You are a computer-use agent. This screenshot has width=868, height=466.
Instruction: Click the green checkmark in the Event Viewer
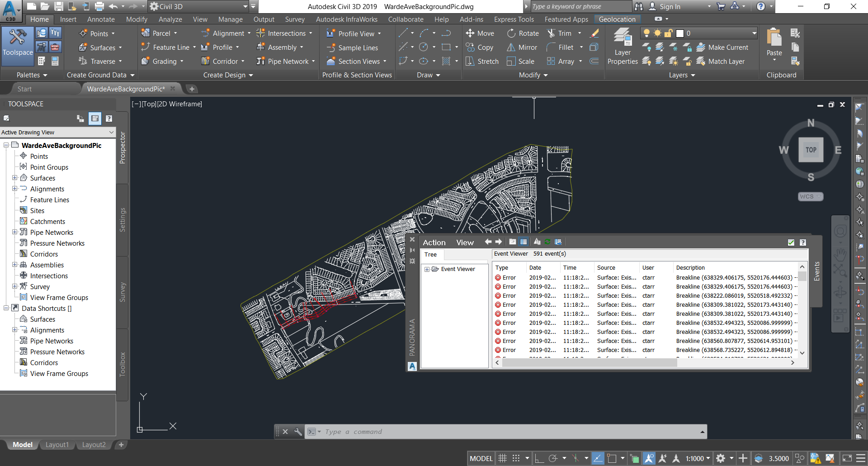pos(791,243)
